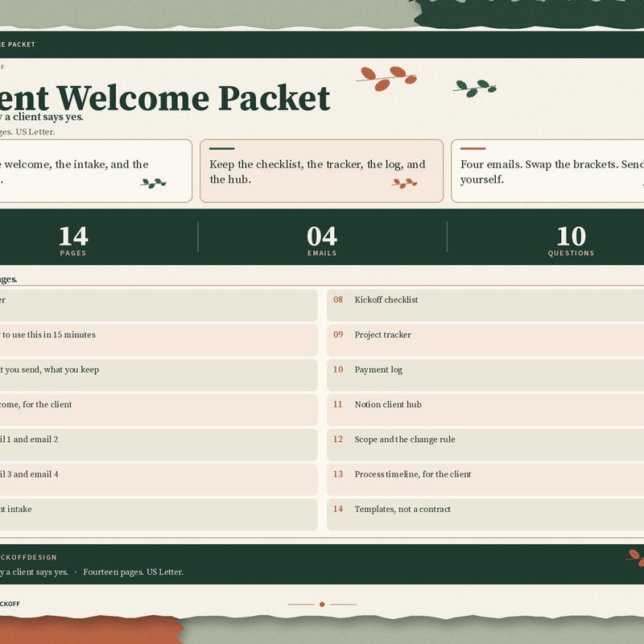The image size is (644, 644).
Task: Click the '10 QUESTIONS' statistic
Action: coord(572,241)
